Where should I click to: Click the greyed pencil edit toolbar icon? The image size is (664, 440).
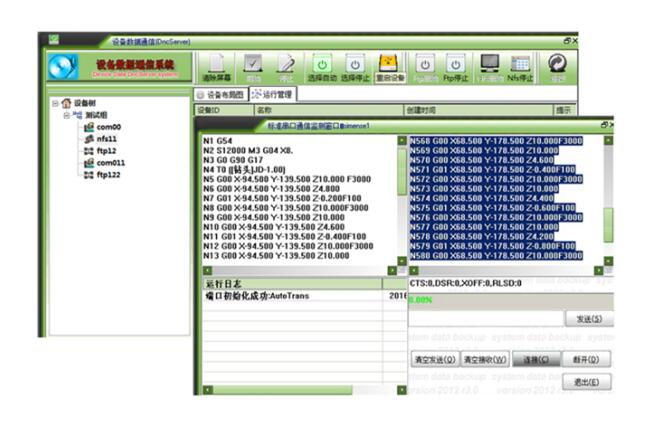(286, 64)
